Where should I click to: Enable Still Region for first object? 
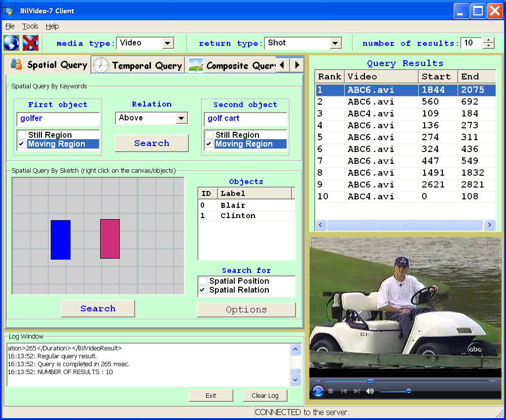click(22, 135)
